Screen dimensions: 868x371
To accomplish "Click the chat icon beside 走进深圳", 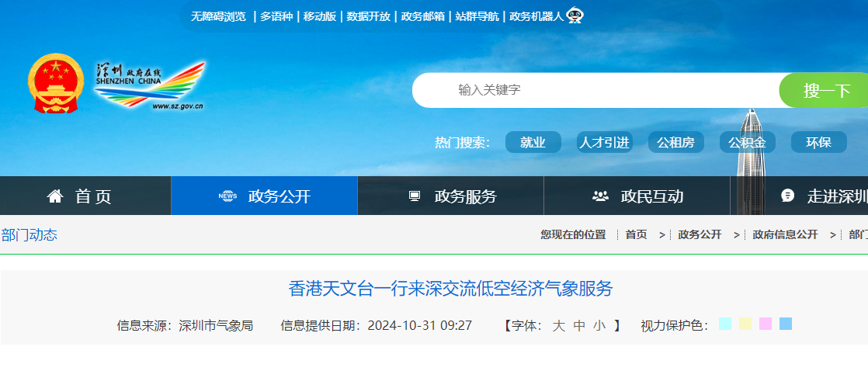I will point(787,196).
